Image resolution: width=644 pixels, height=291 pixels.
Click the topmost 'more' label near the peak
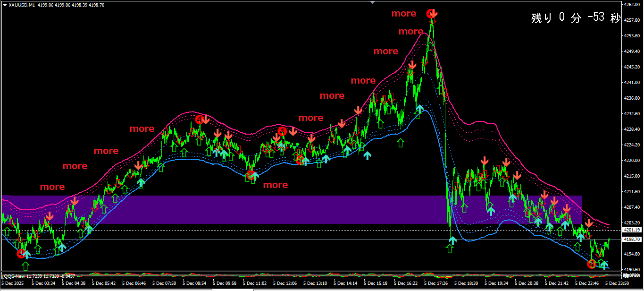[x=403, y=14]
